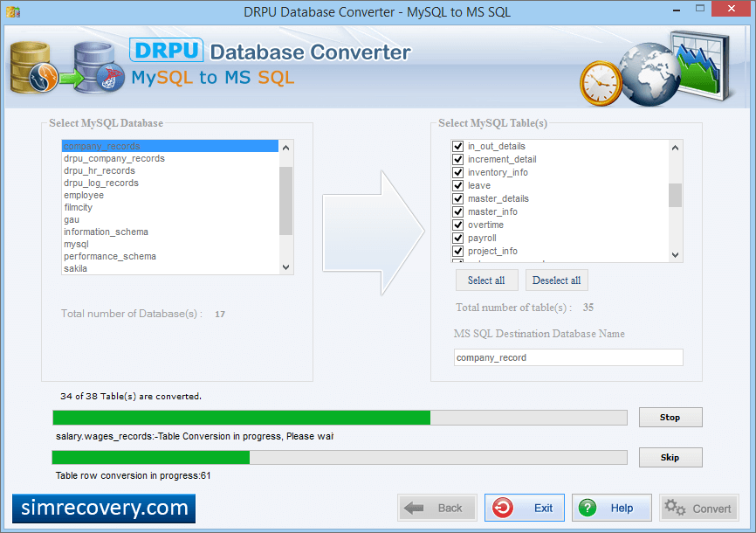Uncheck the leave table checkbox

(x=458, y=185)
